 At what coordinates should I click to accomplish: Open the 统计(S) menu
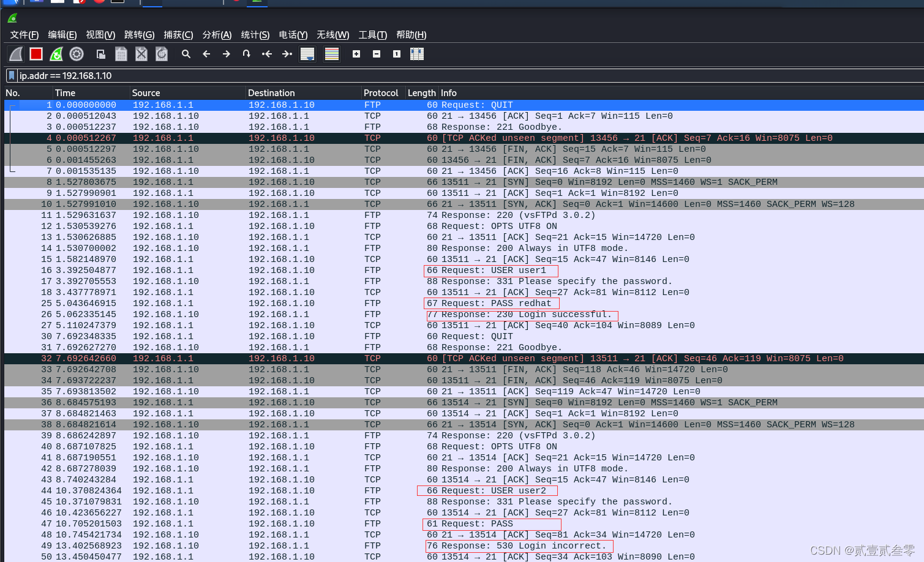pos(255,35)
